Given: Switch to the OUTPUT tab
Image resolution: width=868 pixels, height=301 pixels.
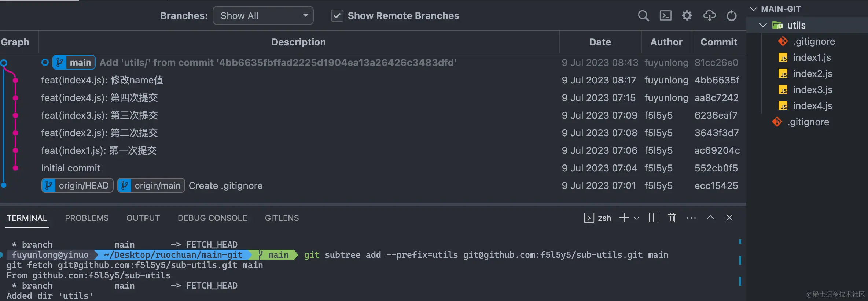Looking at the screenshot, I should pos(143,218).
